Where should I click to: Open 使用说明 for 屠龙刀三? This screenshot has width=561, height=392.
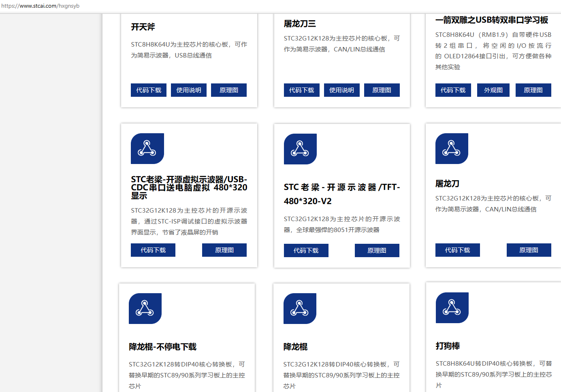point(342,90)
